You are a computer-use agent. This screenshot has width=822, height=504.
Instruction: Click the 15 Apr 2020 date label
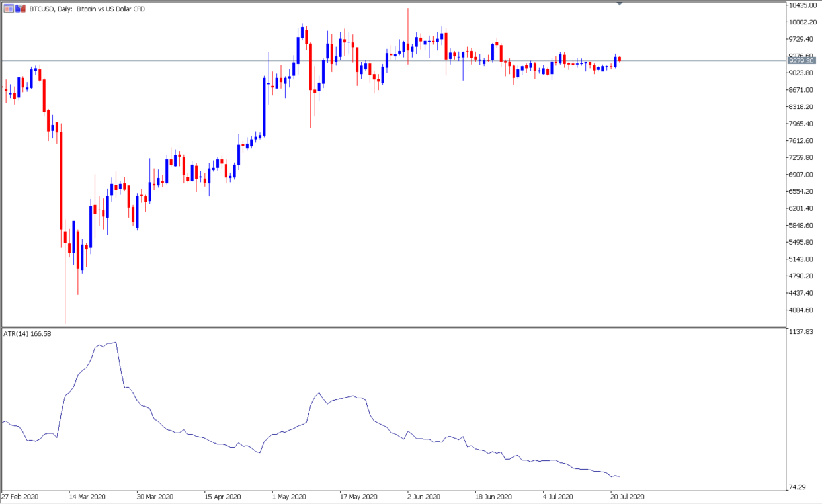[x=223, y=496]
